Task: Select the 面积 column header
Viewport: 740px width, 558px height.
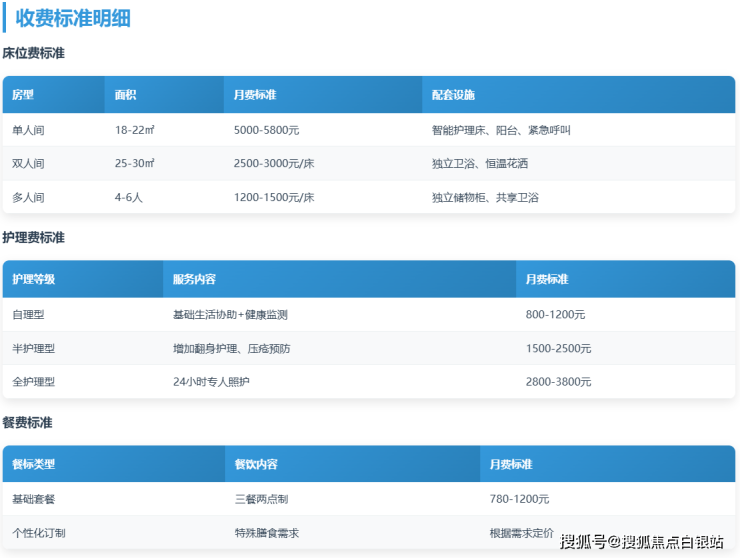Action: point(125,95)
